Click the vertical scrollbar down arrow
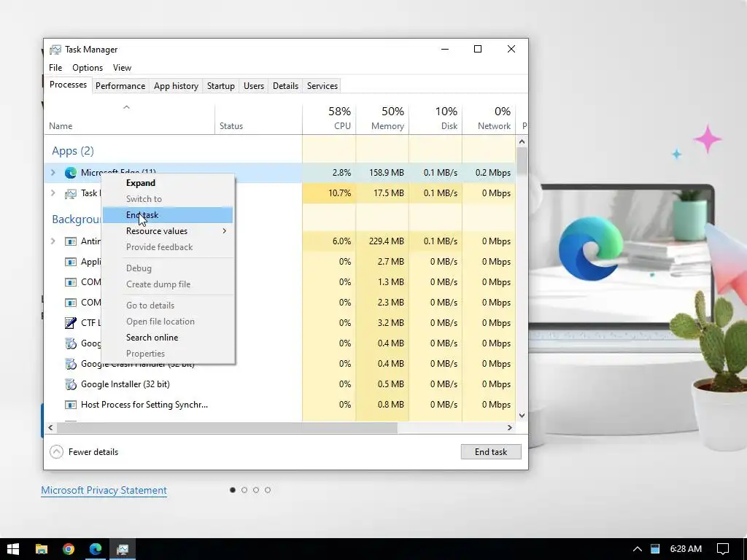This screenshot has width=747, height=560. [522, 416]
